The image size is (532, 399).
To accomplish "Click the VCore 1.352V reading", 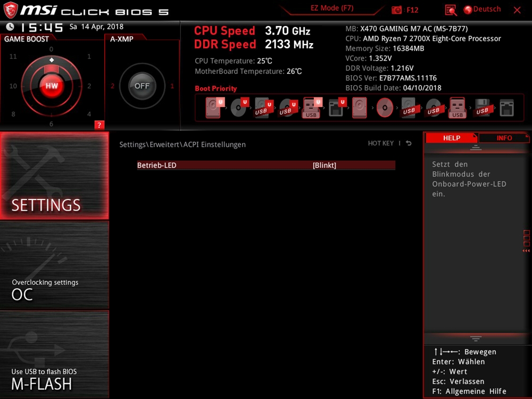I will pos(369,59).
